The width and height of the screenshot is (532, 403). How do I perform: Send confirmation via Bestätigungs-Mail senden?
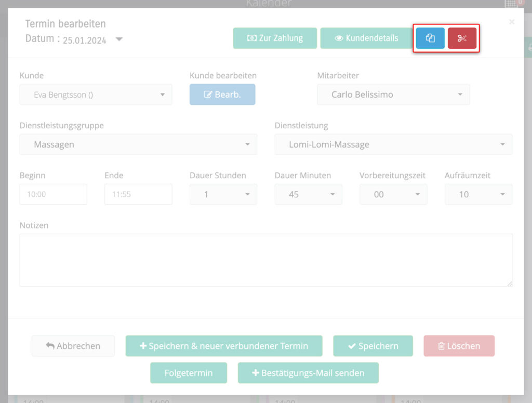(308, 373)
